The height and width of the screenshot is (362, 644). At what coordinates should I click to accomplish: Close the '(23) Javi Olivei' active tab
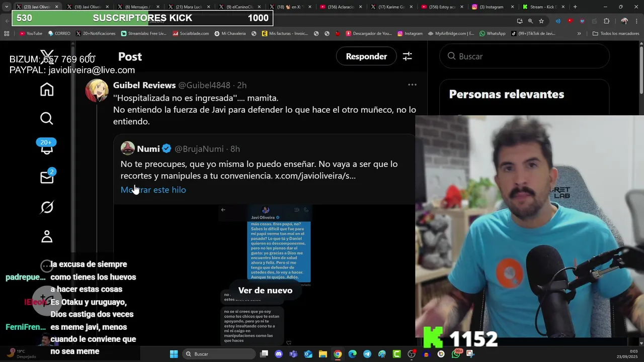pyautogui.click(x=56, y=7)
